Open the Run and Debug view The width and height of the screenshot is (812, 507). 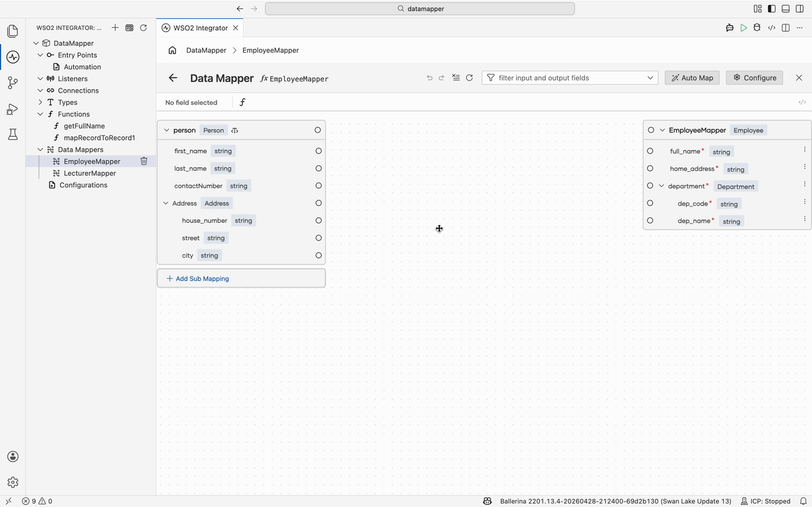[x=12, y=109]
